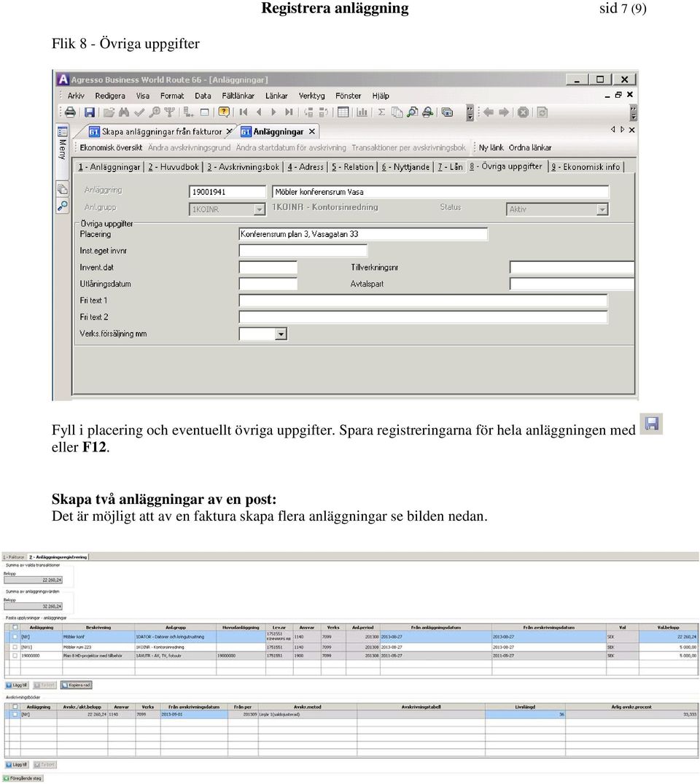
Task: Click the copy documents icon in toolbar
Action: (x=397, y=112)
